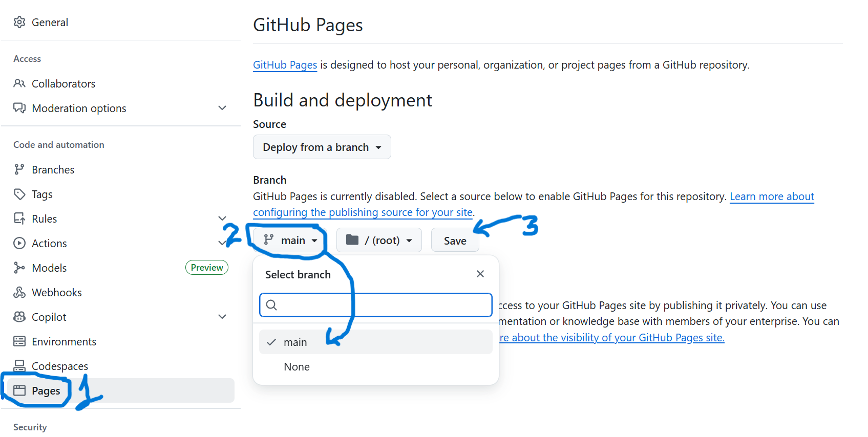Click the Pages browser icon in sidebar
The image size is (868, 437).
19,390
